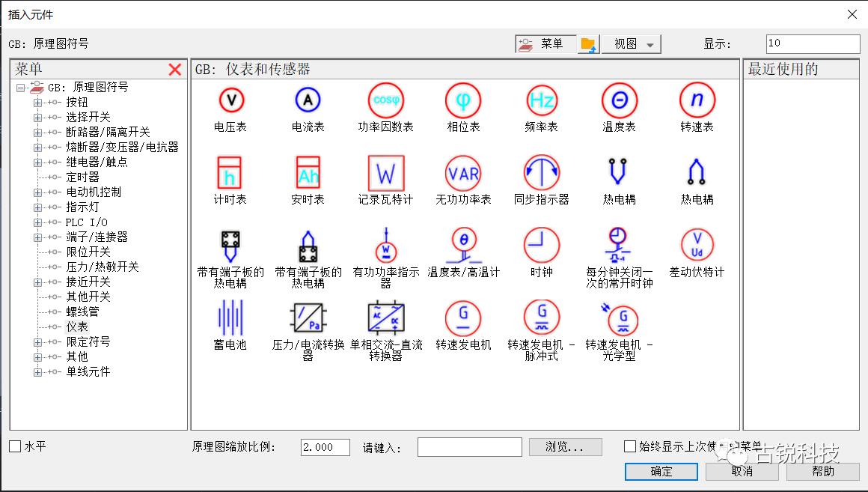This screenshot has width=868, height=492.
Task: Choose the 功率因数表 cosφ symbol
Action: pos(386,100)
